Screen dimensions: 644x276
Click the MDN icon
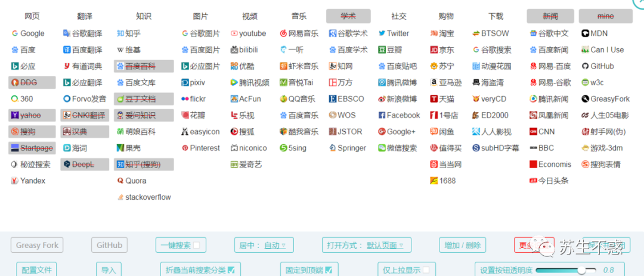pos(586,33)
